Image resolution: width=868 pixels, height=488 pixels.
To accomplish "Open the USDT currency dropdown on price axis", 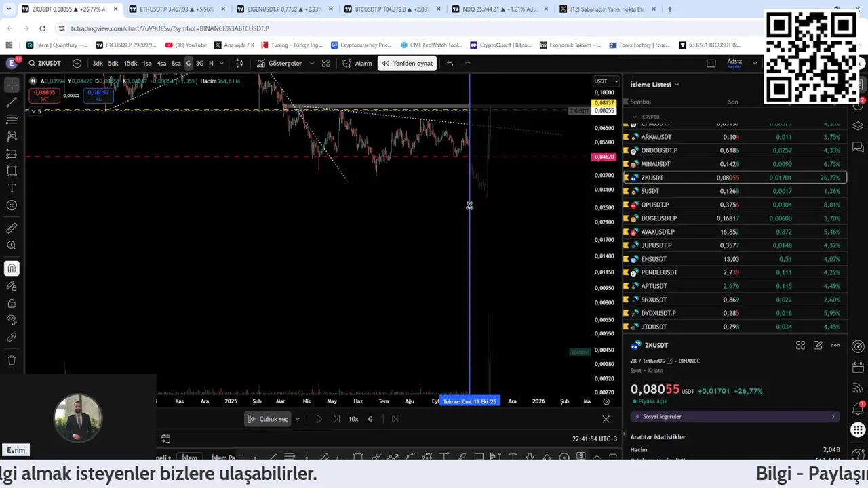I will pos(606,81).
